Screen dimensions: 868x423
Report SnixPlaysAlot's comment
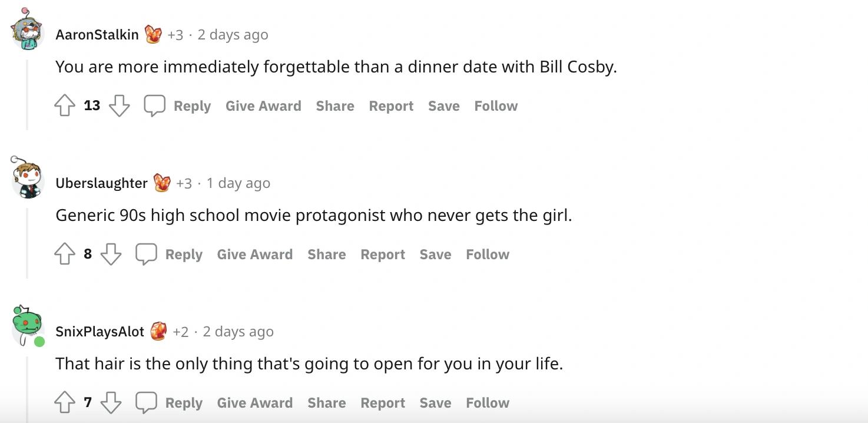coord(383,403)
